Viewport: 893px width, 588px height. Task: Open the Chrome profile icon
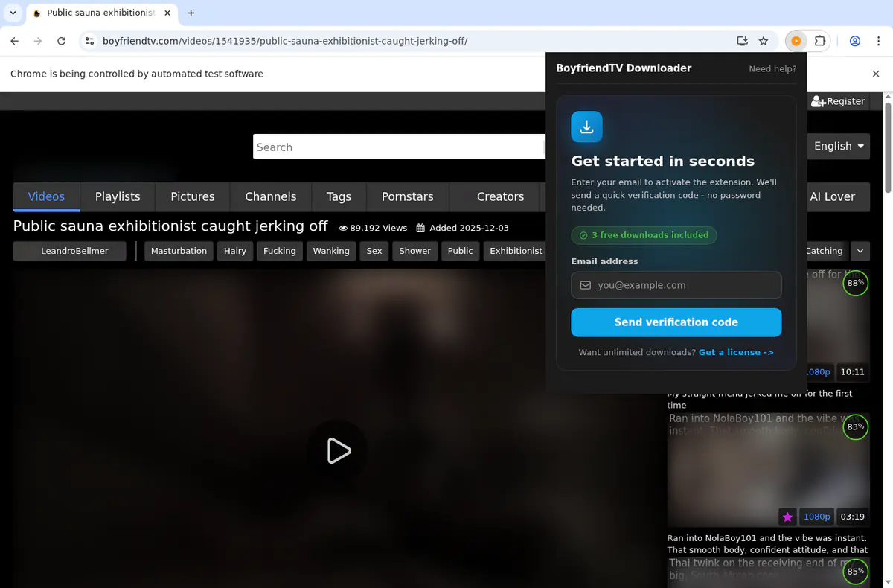click(x=856, y=41)
